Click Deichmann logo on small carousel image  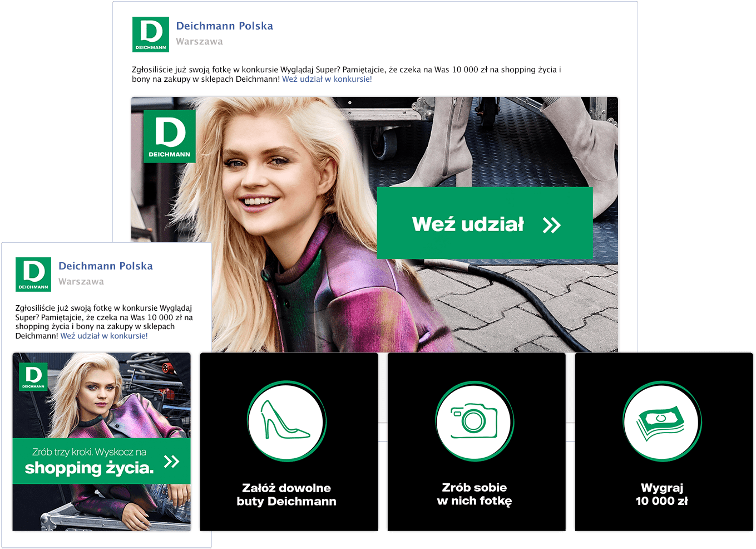pyautogui.click(x=33, y=377)
